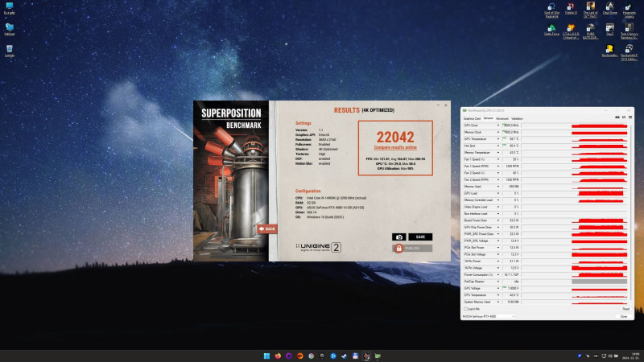Click the SAVE button in Superposition results
This screenshot has height=362, width=644.
point(420,237)
